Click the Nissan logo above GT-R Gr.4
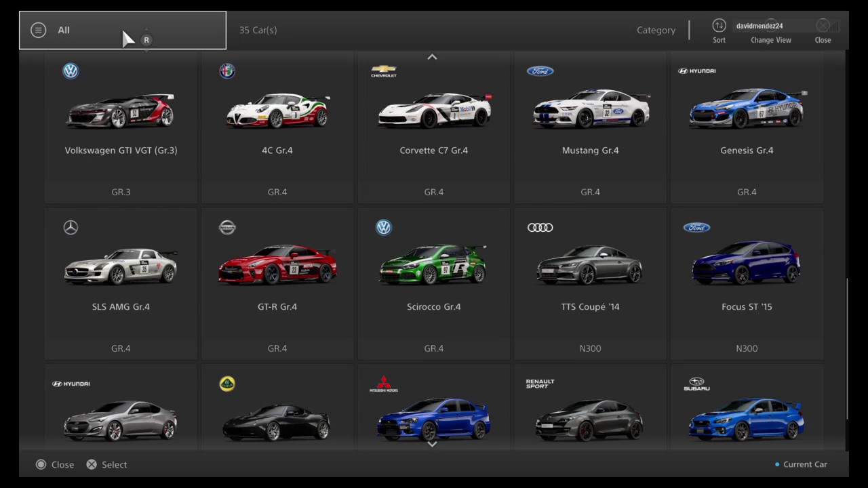The image size is (868, 488). pos(227,228)
